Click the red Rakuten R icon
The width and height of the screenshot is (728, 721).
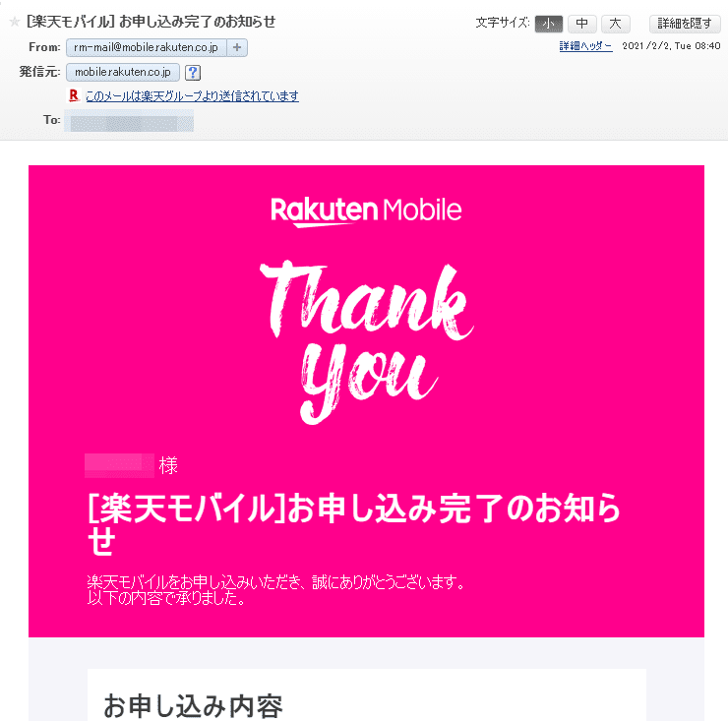point(74,95)
